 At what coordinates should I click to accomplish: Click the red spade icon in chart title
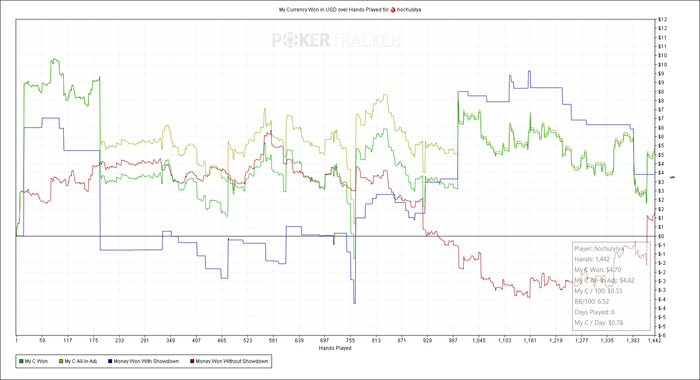(x=393, y=9)
